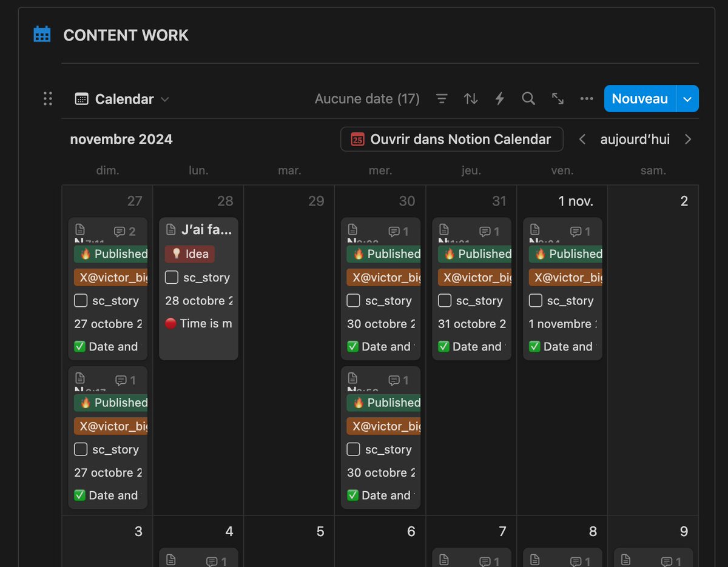Click the blue calendar icon beside CONTENT WORK
The image size is (728, 567).
point(42,35)
